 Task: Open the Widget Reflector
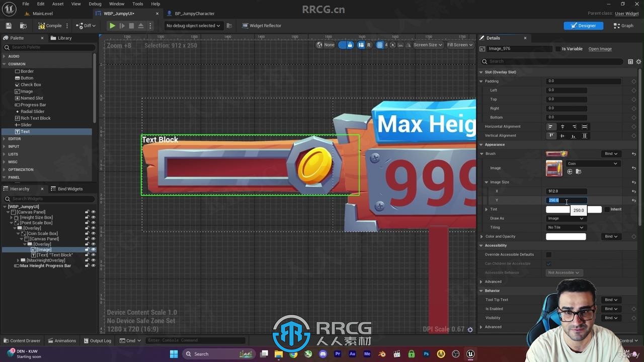[262, 26]
